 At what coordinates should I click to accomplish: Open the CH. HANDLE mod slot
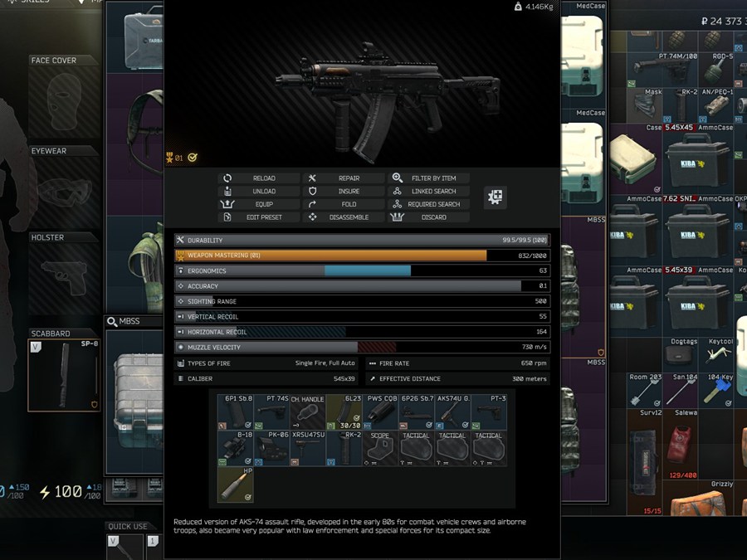click(x=308, y=411)
